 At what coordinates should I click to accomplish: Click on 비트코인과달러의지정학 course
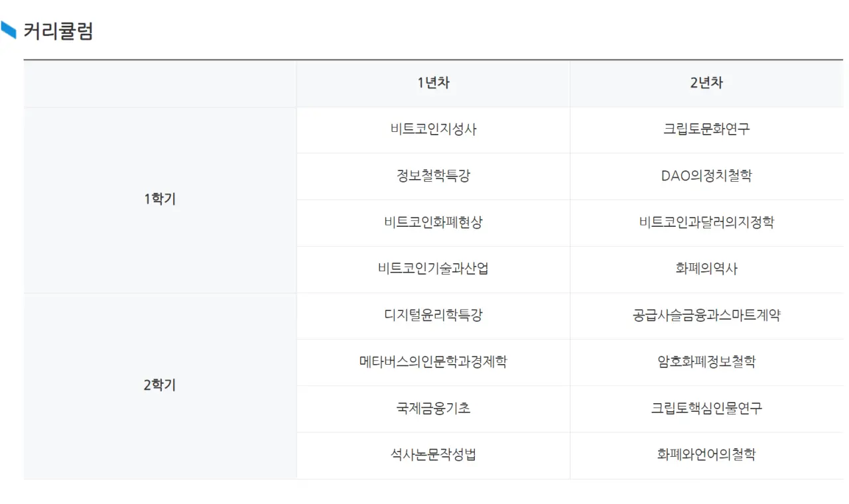pyautogui.click(x=706, y=222)
